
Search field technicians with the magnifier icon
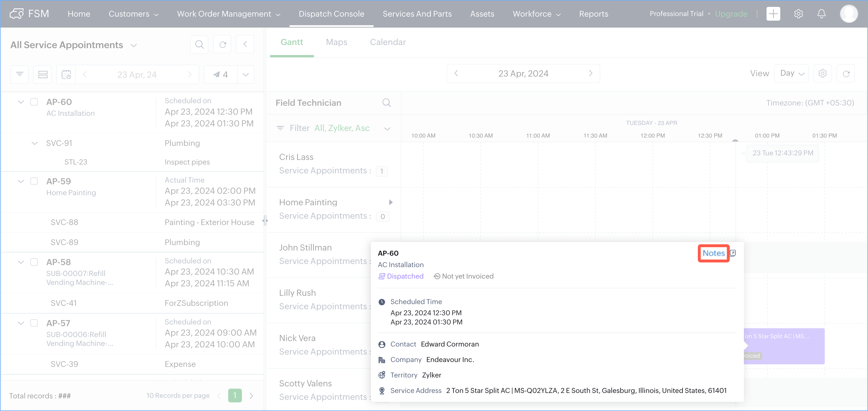386,103
